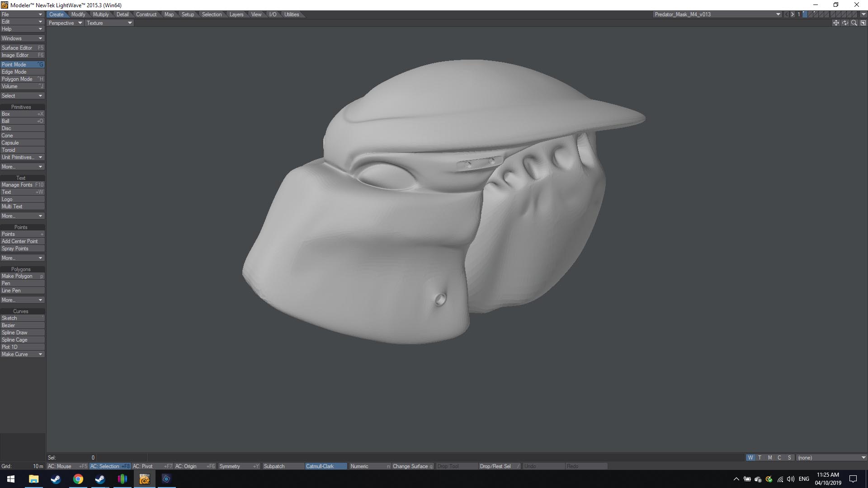This screenshot has width=868, height=488.
Task: Open the Windows dropdown menu
Action: coord(22,38)
